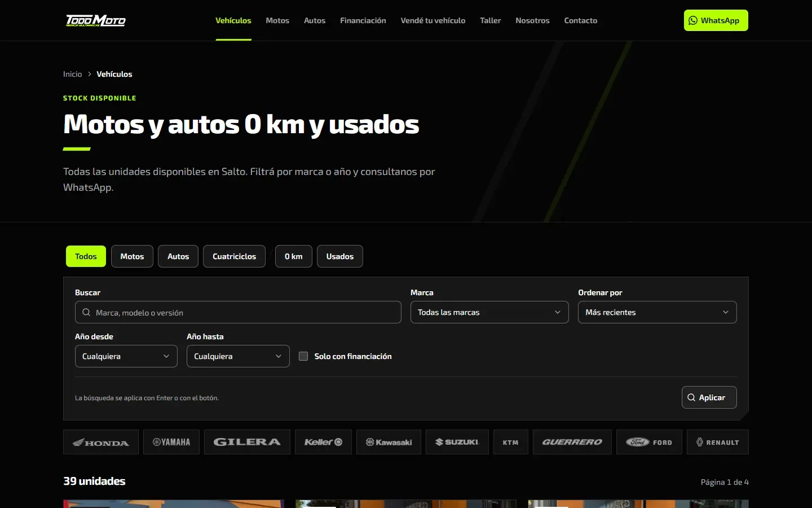The height and width of the screenshot is (508, 812).
Task: Expand the Año desde dropdown
Action: point(126,356)
